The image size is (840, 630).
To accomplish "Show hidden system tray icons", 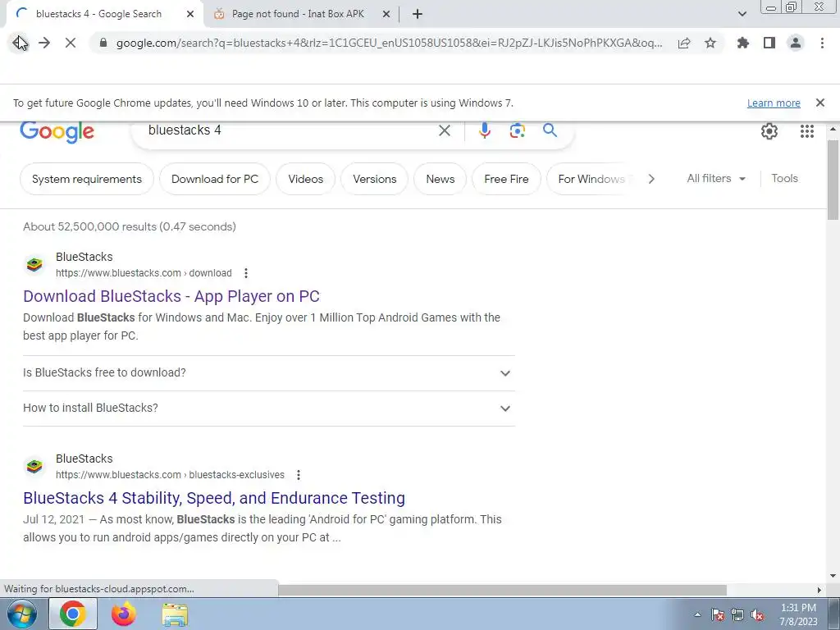I will point(697,615).
